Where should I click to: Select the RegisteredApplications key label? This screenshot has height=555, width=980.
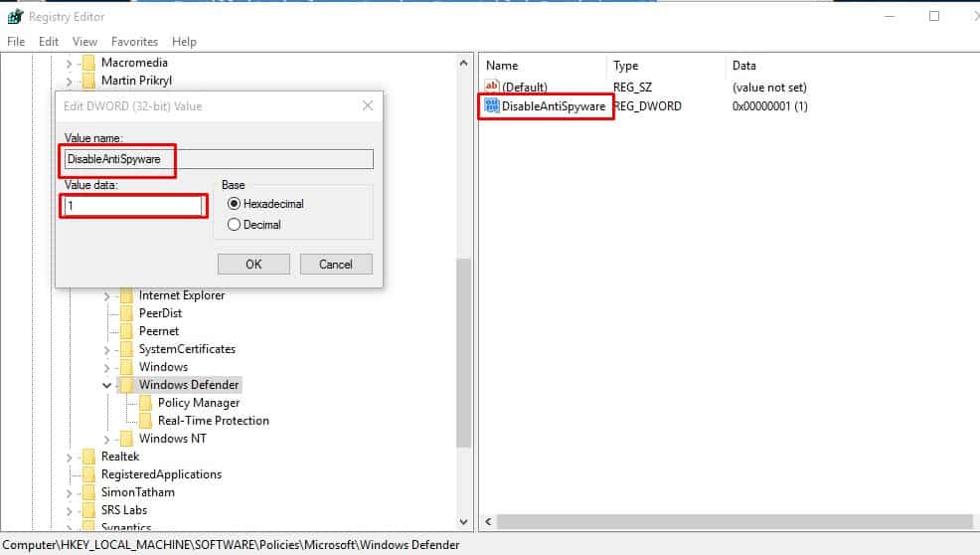click(161, 474)
